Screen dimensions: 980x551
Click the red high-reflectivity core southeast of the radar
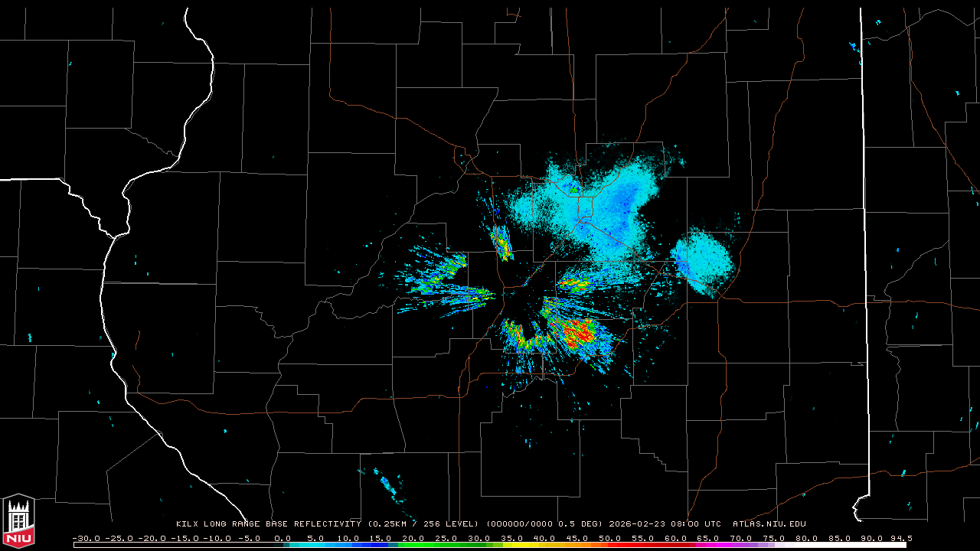[x=578, y=333]
